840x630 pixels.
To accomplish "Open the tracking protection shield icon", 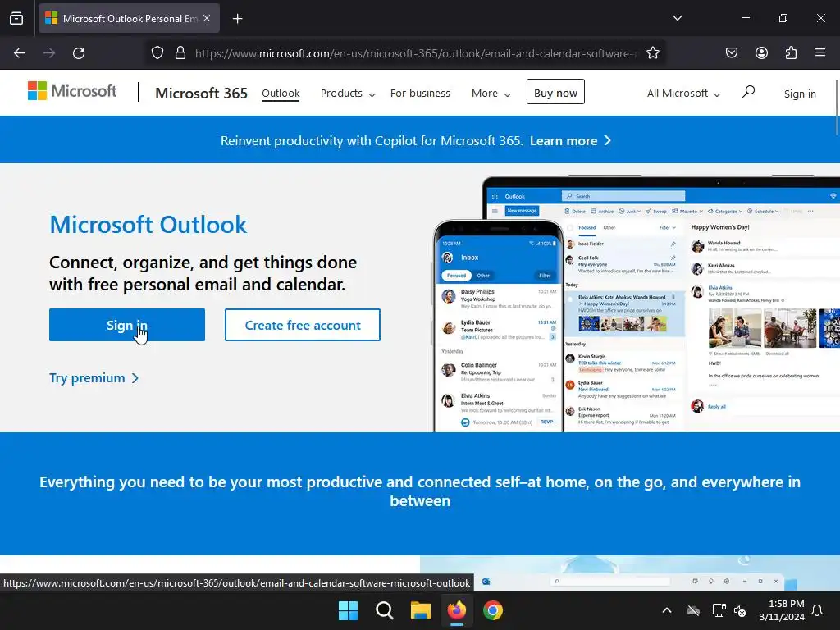I will tap(157, 53).
